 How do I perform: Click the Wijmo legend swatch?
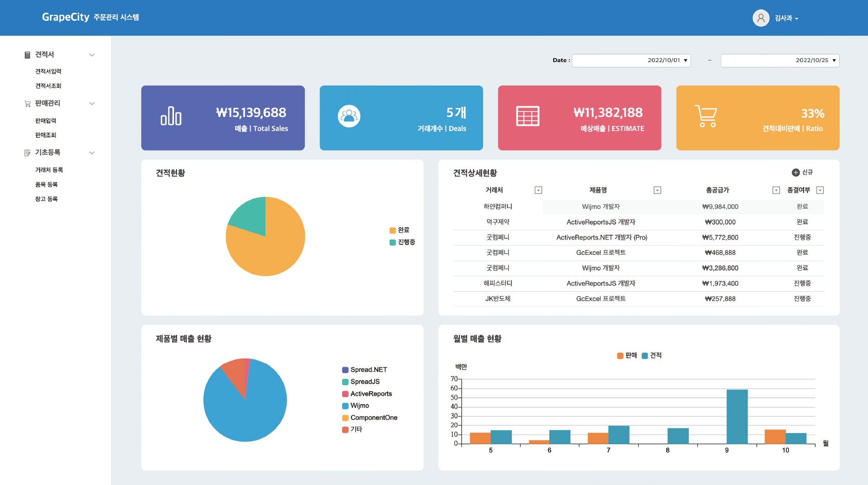[345, 406]
